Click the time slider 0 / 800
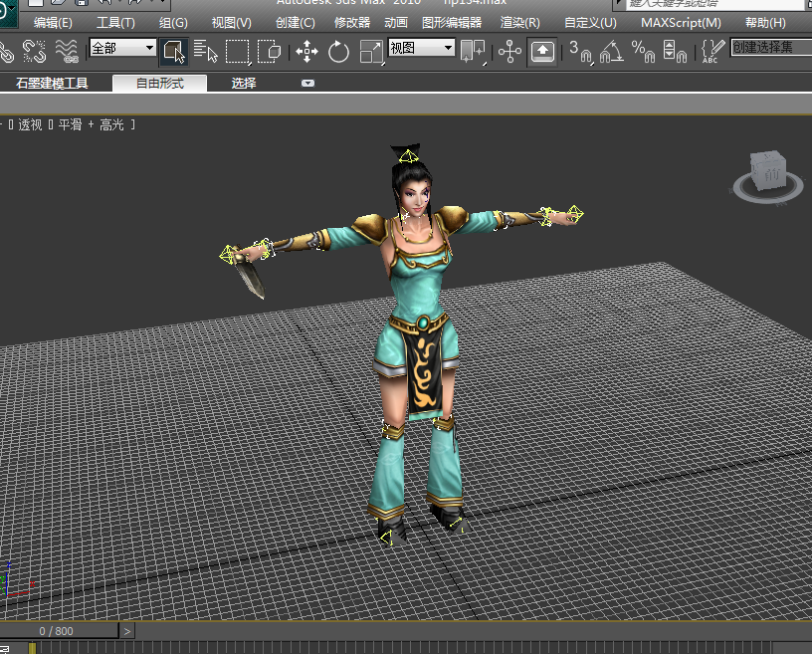Viewport: 812px width, 654px height. pos(59,631)
